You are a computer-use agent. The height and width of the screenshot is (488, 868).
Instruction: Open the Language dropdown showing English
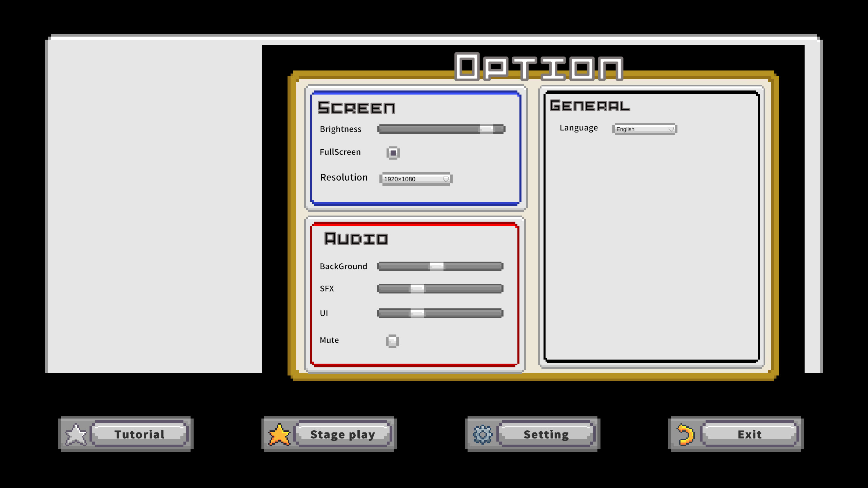(644, 129)
